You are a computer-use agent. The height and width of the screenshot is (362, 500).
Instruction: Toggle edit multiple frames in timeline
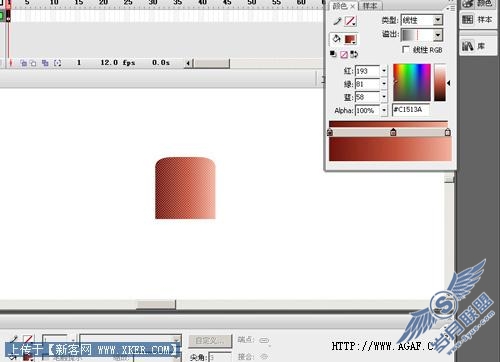[45, 63]
